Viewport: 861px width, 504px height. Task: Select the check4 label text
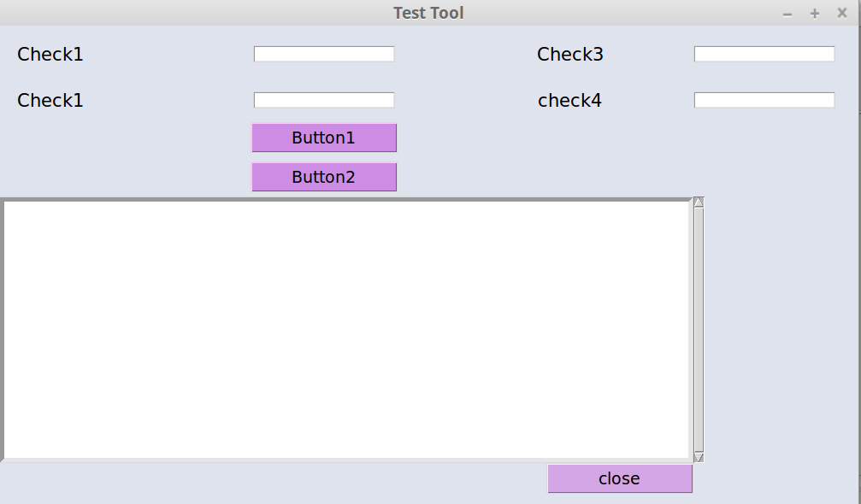569,100
